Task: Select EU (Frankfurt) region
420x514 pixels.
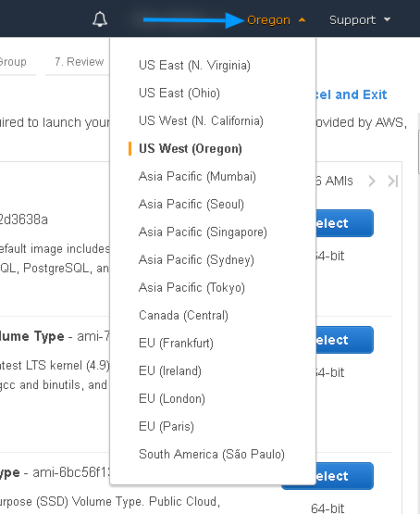Action: (x=176, y=344)
